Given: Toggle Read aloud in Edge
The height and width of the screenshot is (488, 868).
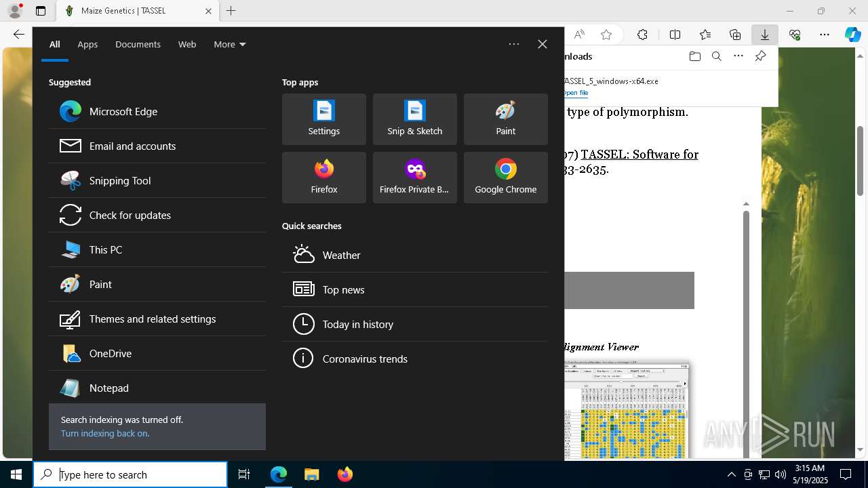Looking at the screenshot, I should tap(579, 35).
